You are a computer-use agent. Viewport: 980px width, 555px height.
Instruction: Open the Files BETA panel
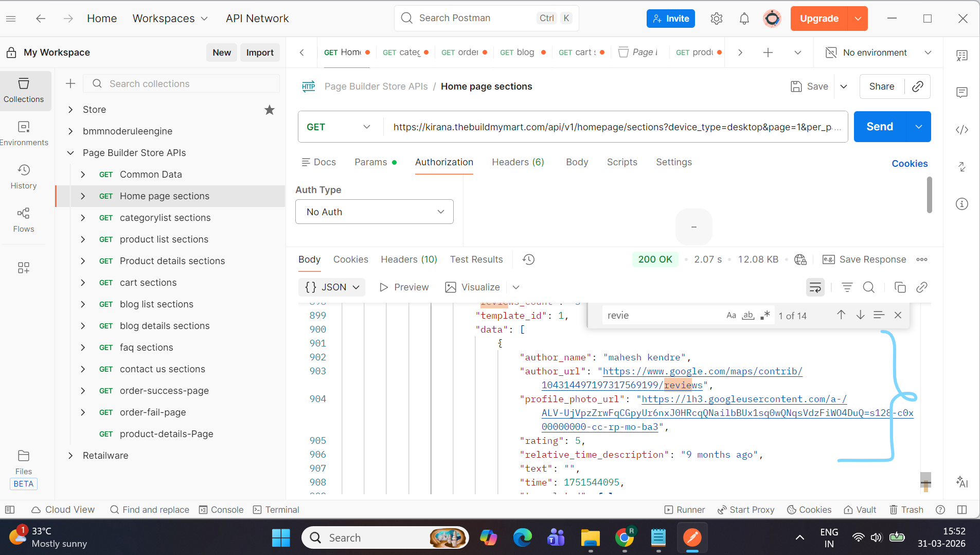tap(24, 469)
